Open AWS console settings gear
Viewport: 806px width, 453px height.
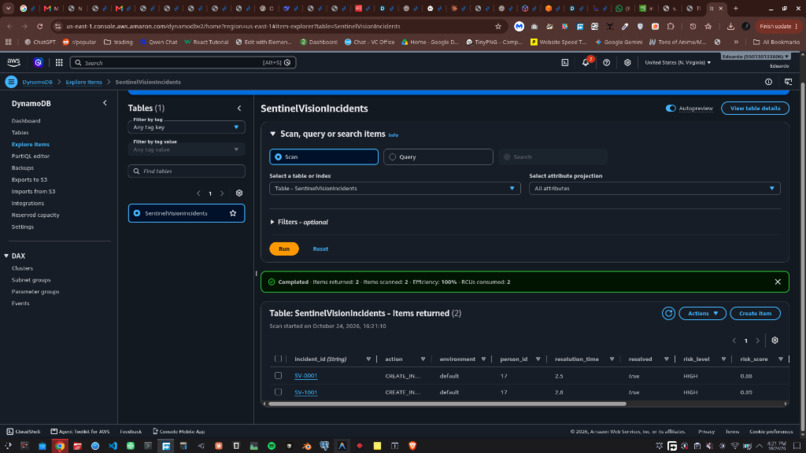[x=627, y=62]
